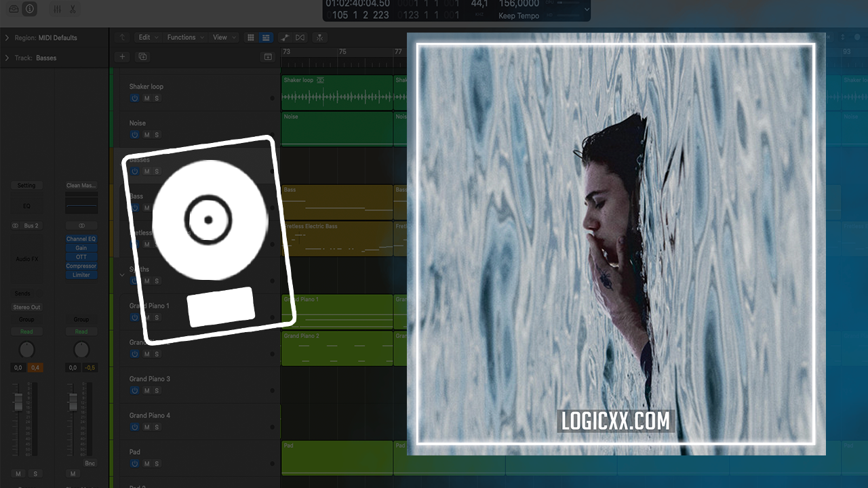Click the add new track plus button

tap(122, 57)
